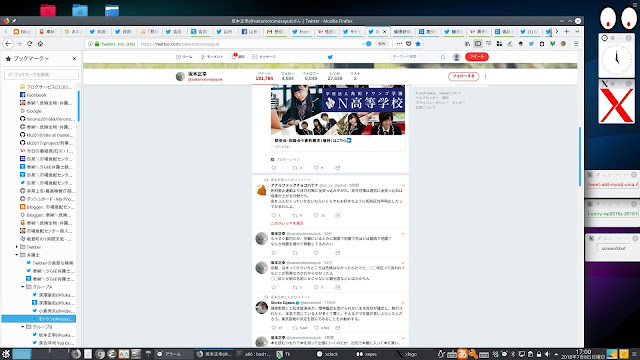640x360 pixels.
Task: Open Facebook bookmark in sidebar
Action: [36, 95]
